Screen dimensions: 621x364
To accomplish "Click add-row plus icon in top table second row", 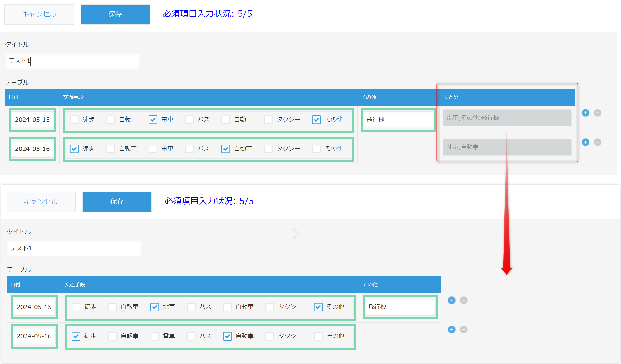I will point(585,142).
